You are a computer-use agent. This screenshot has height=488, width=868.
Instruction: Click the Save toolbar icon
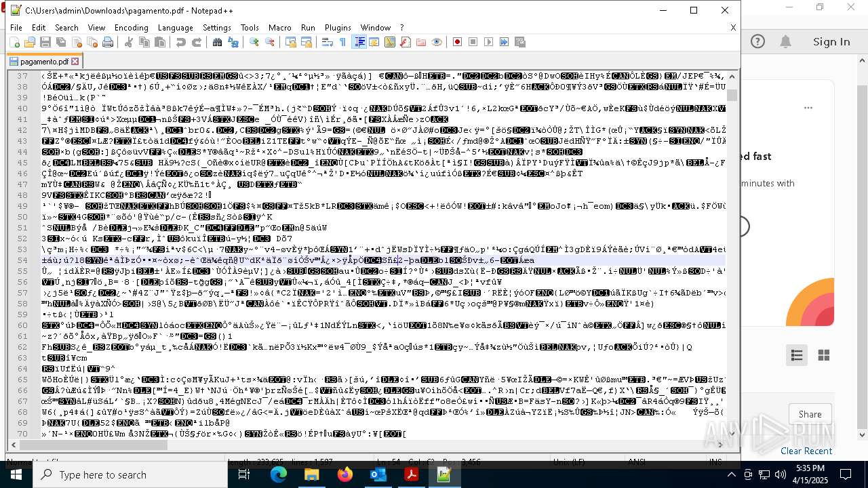pyautogui.click(x=45, y=42)
